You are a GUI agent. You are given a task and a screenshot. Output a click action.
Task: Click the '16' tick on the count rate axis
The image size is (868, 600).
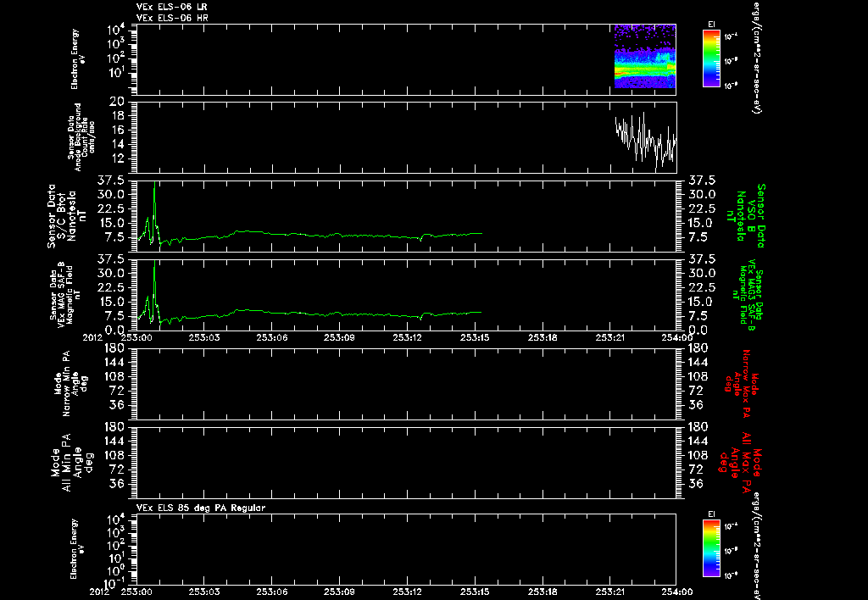pos(117,130)
